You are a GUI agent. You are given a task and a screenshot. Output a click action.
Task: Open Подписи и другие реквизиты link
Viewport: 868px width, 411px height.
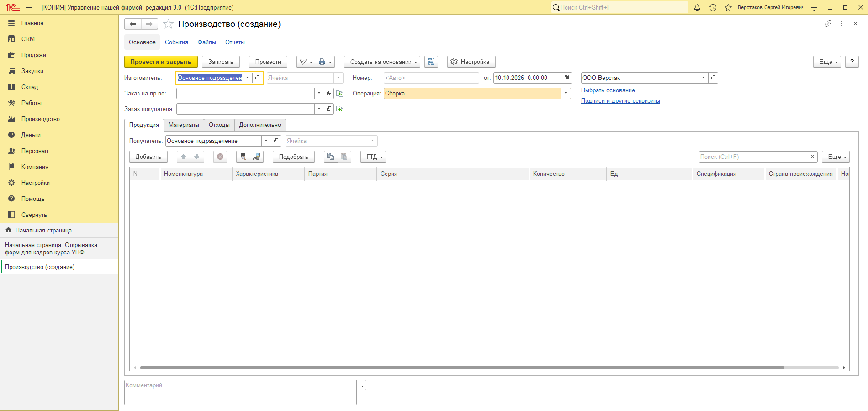coord(620,100)
